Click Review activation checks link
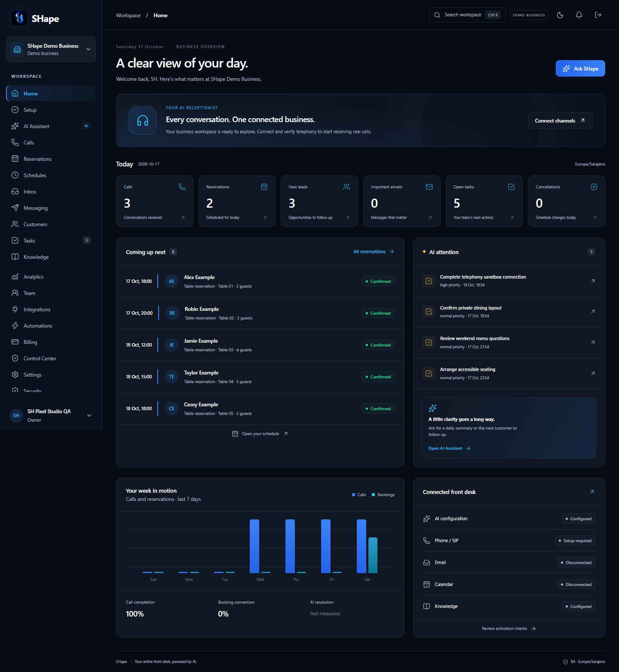Image resolution: width=619 pixels, height=672 pixels. pyautogui.click(x=509, y=629)
